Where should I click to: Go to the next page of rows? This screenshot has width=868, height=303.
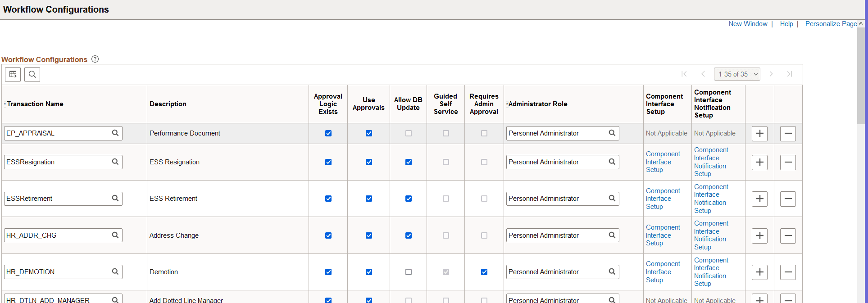771,74
